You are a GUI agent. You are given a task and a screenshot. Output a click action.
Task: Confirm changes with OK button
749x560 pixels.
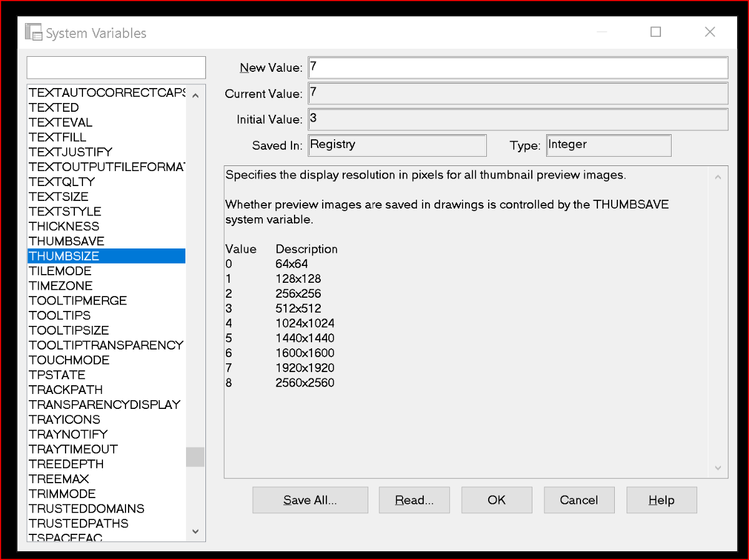coord(497,500)
